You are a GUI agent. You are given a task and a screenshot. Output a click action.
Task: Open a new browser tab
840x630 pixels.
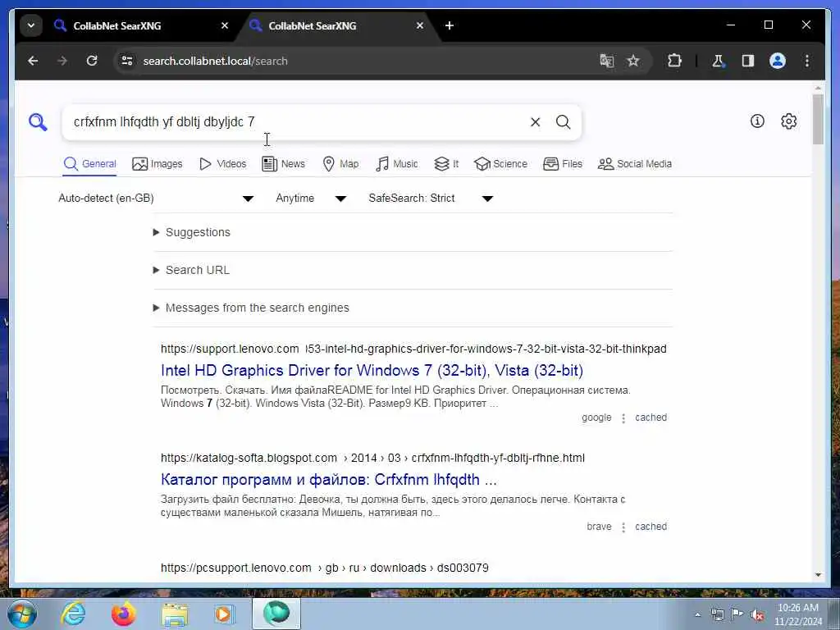coord(450,25)
